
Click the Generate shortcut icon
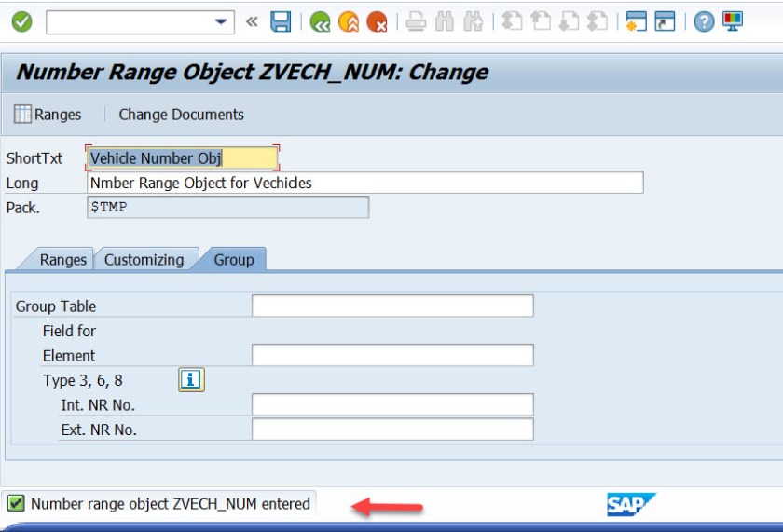[x=665, y=22]
